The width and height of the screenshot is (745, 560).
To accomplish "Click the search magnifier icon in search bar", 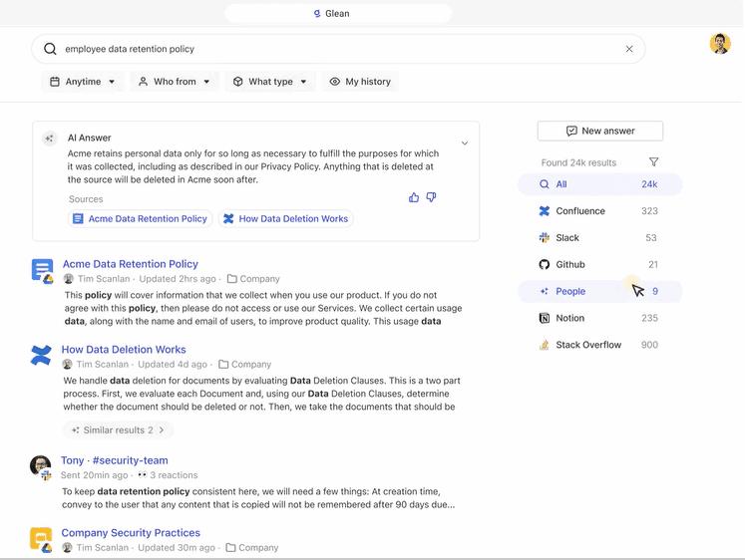I will 50,49.
